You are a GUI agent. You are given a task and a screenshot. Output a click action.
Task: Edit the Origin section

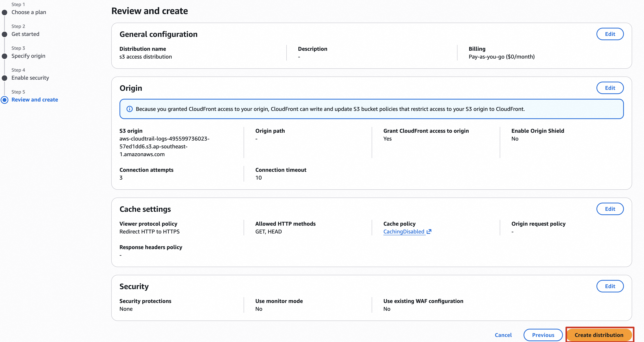pyautogui.click(x=610, y=88)
